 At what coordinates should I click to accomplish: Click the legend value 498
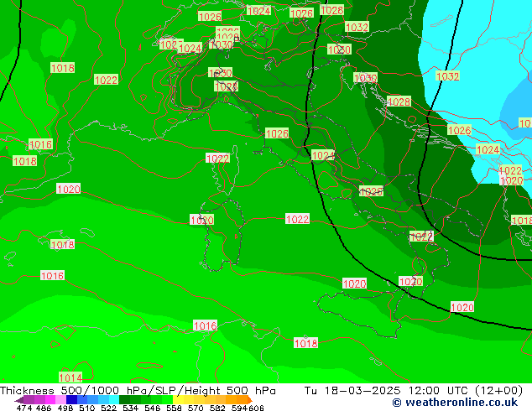(x=65, y=408)
